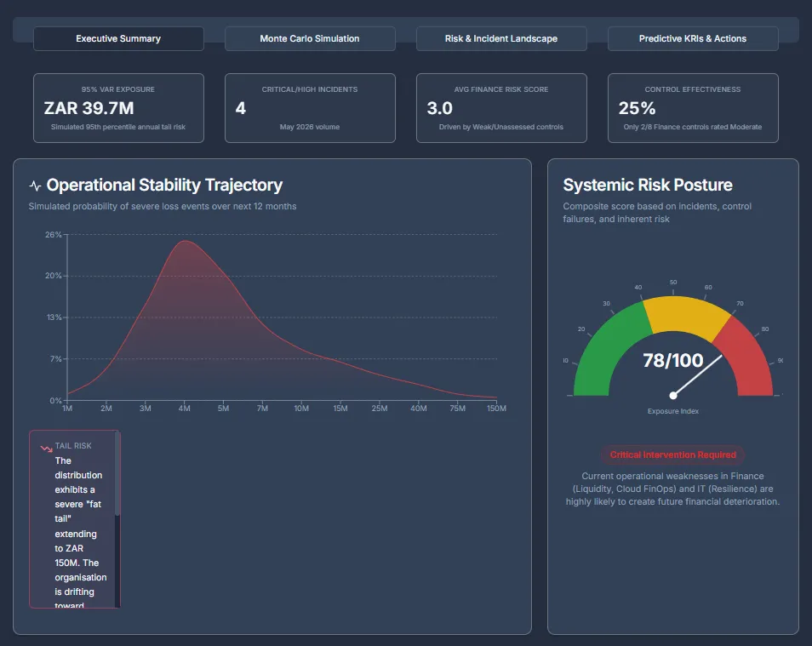
Task: Click the 26% label on chart y-axis
Action: pyautogui.click(x=54, y=235)
